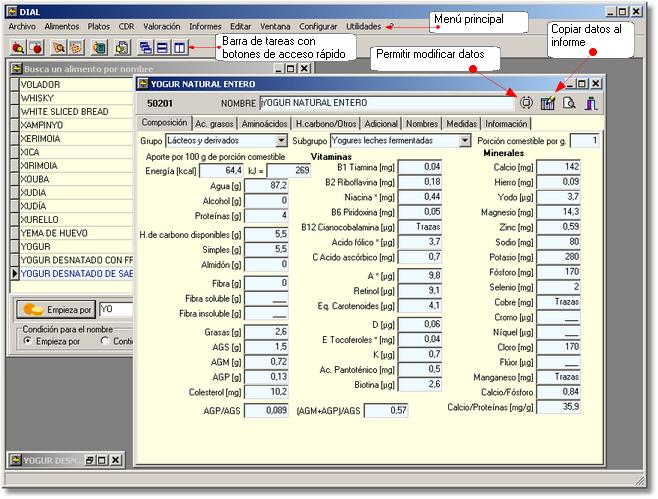
Task: Click the report documents toolbar icon
Action: [122, 47]
